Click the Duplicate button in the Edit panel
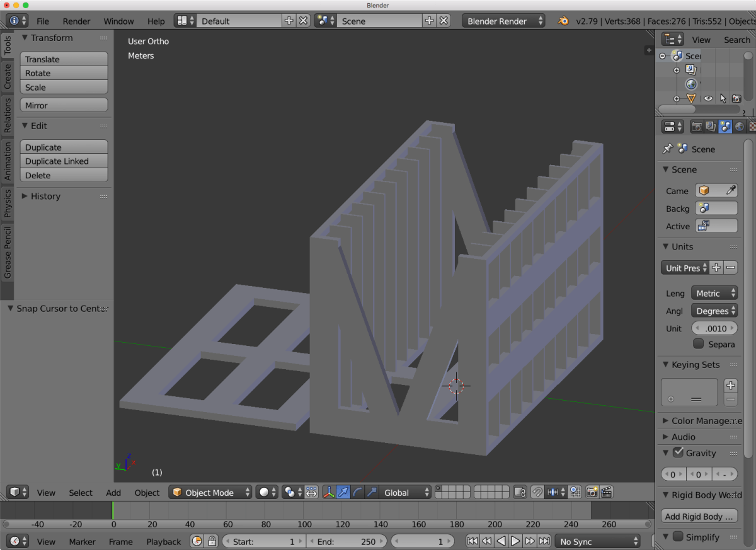 tap(64, 146)
